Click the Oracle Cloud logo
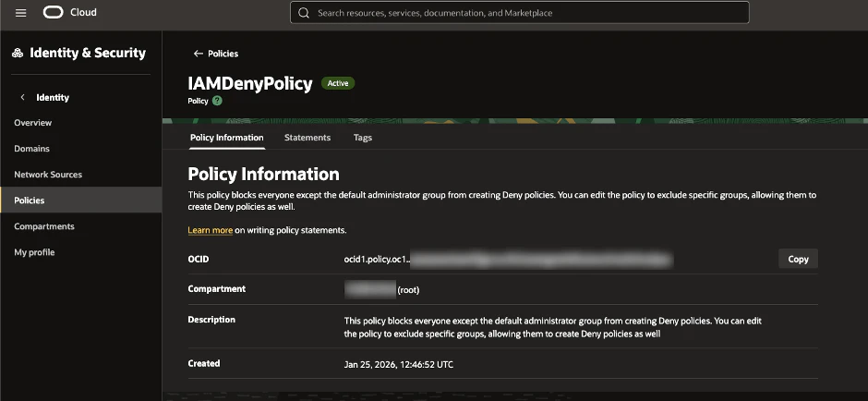Viewport: 868px width, 401px height. tap(54, 12)
